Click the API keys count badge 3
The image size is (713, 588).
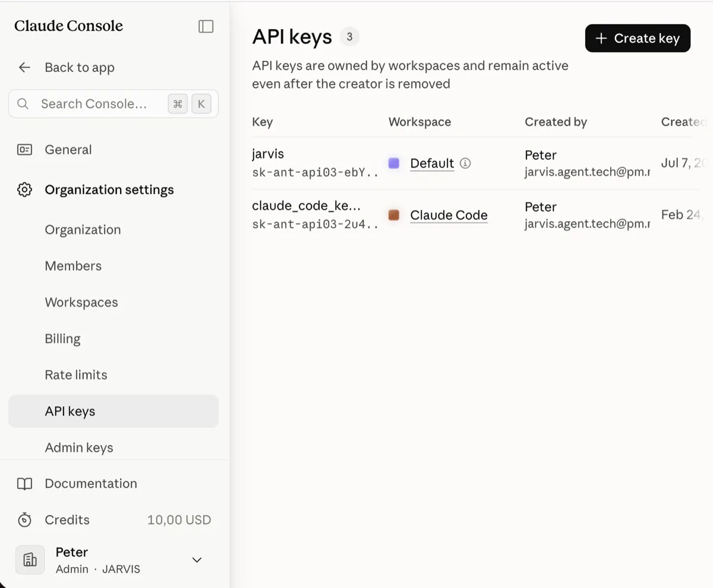pos(349,37)
